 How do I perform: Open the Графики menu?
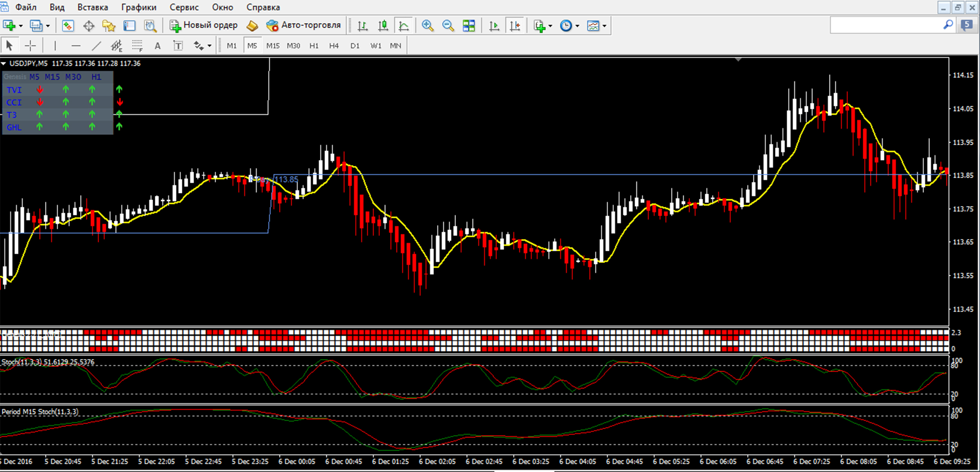pyautogui.click(x=138, y=7)
